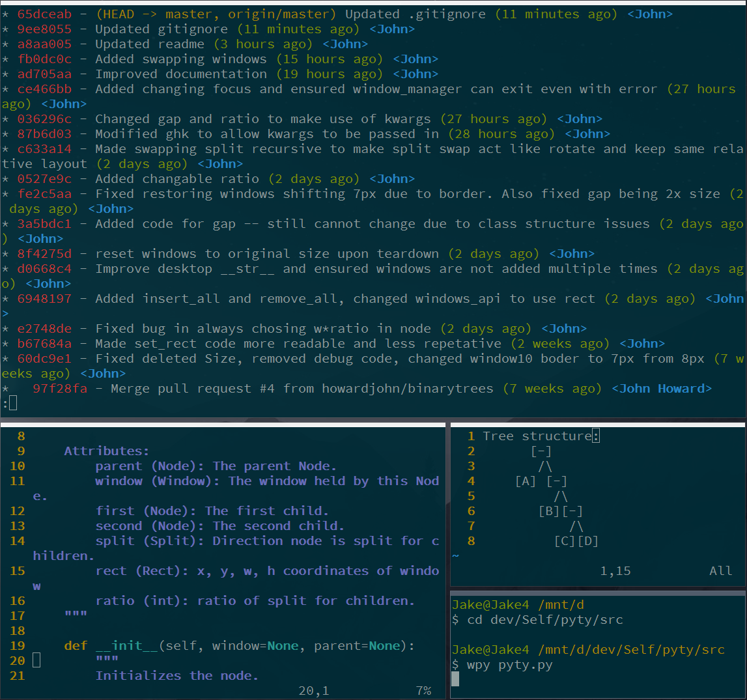
Task: Click the '7%' scroll position indicator
Action: click(x=423, y=690)
